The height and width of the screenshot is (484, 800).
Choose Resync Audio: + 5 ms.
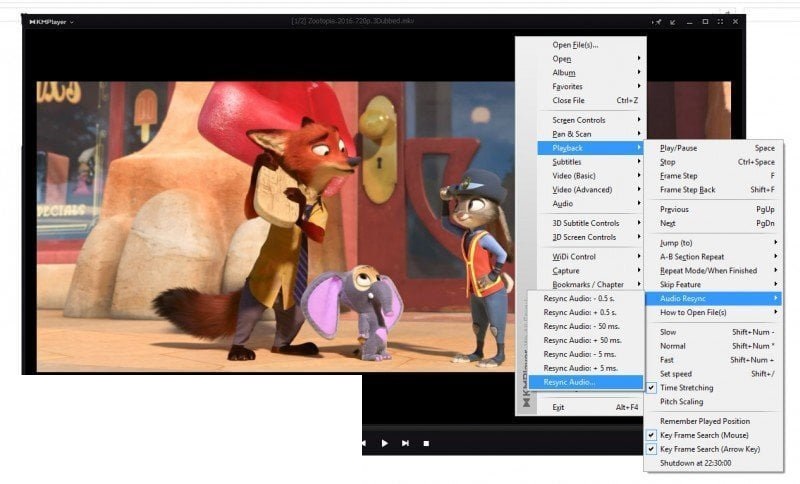[585, 368]
